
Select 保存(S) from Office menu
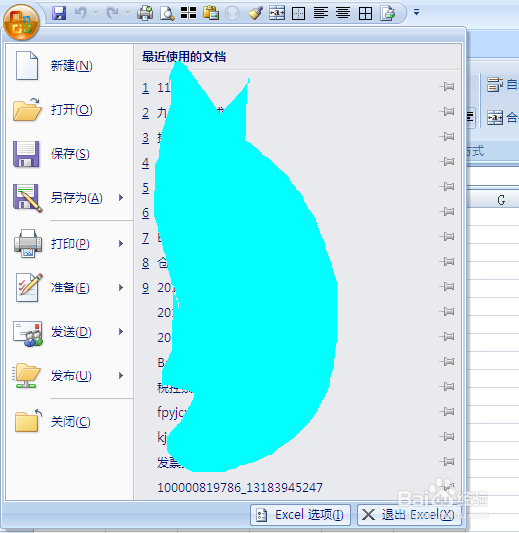(x=69, y=154)
